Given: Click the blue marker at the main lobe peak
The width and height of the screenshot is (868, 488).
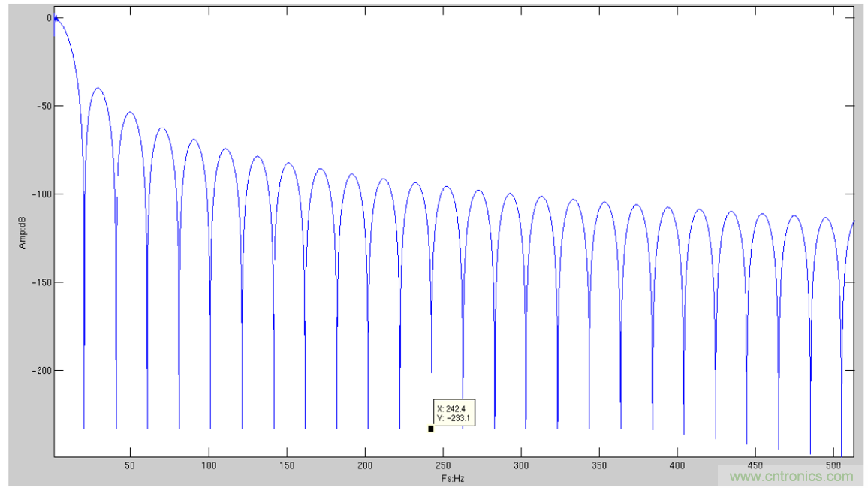Looking at the screenshot, I should [56, 18].
